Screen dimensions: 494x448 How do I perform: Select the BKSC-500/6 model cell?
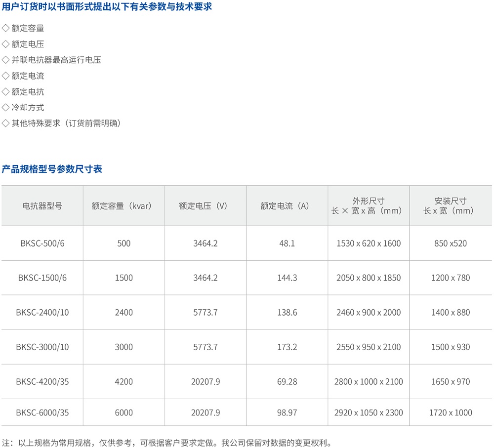coord(42,243)
